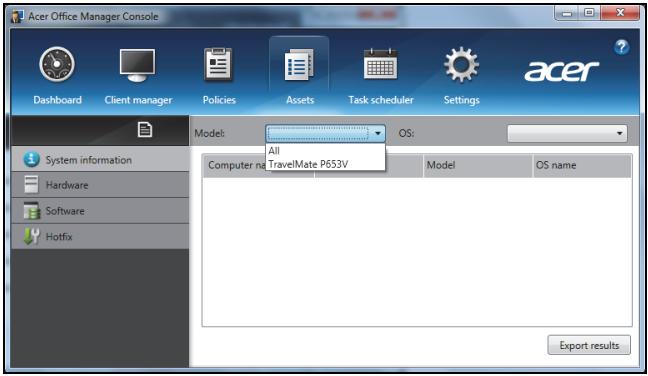This screenshot has width=648, height=376.
Task: Close the Acer Office Manager Console
Action: [620, 13]
